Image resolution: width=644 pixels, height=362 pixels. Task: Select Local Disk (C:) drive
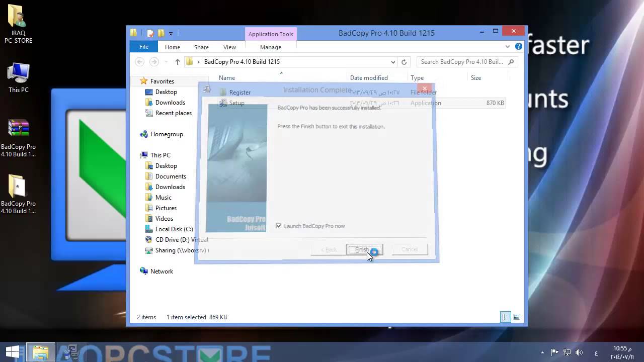click(174, 229)
